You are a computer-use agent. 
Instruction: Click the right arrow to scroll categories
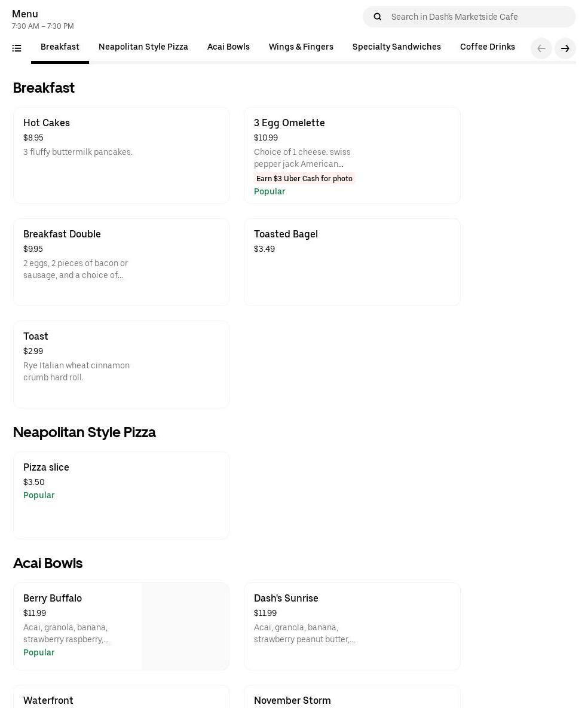tap(565, 48)
